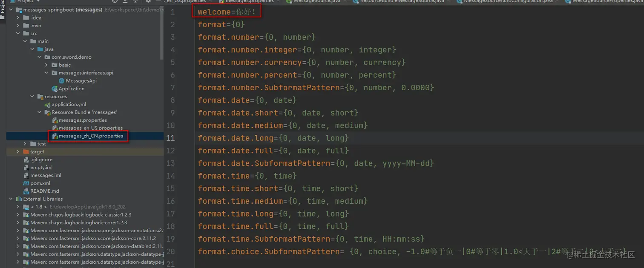Click the format.date.SubformatPattern line
This screenshot has width=644, height=268.
[x=316, y=163]
